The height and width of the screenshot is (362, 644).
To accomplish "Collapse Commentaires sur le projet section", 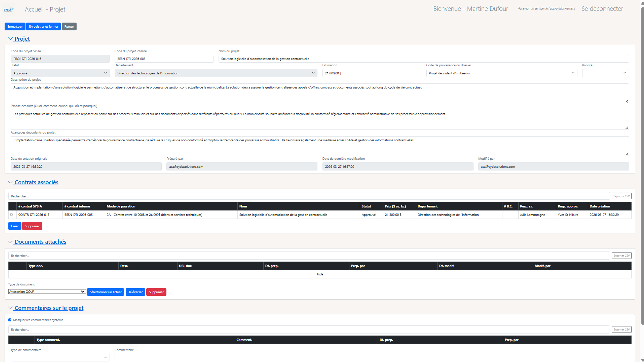I will tap(10, 308).
